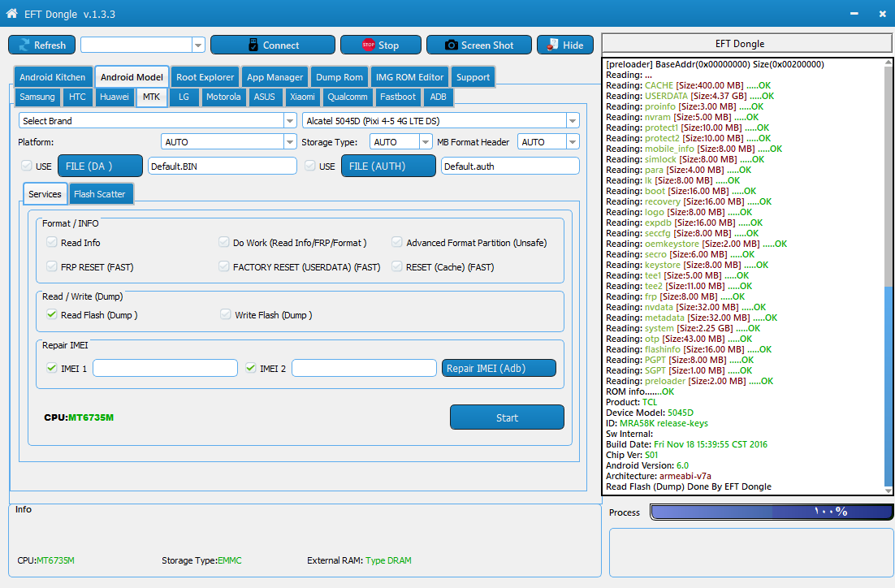895x588 pixels.
Task: Open the Support tab
Action: click(473, 77)
